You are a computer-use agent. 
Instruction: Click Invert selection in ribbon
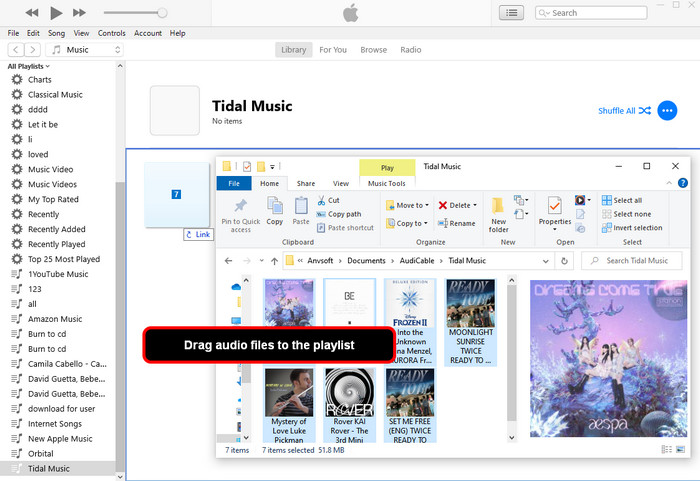[632, 228]
